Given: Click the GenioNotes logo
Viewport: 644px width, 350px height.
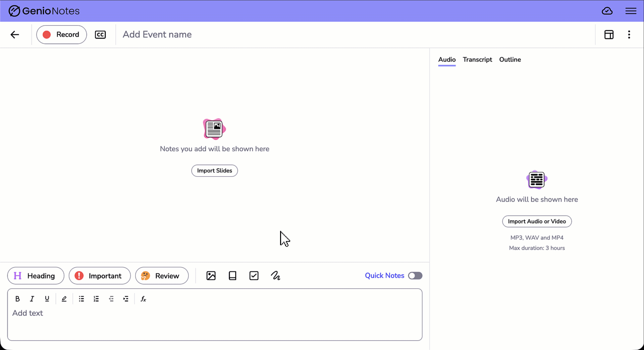Looking at the screenshot, I should (44, 11).
